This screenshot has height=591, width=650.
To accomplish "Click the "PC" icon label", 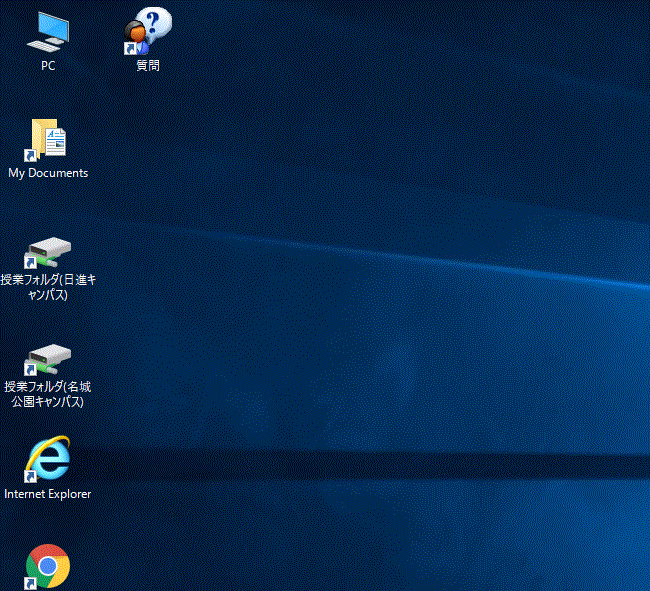I will (48, 65).
